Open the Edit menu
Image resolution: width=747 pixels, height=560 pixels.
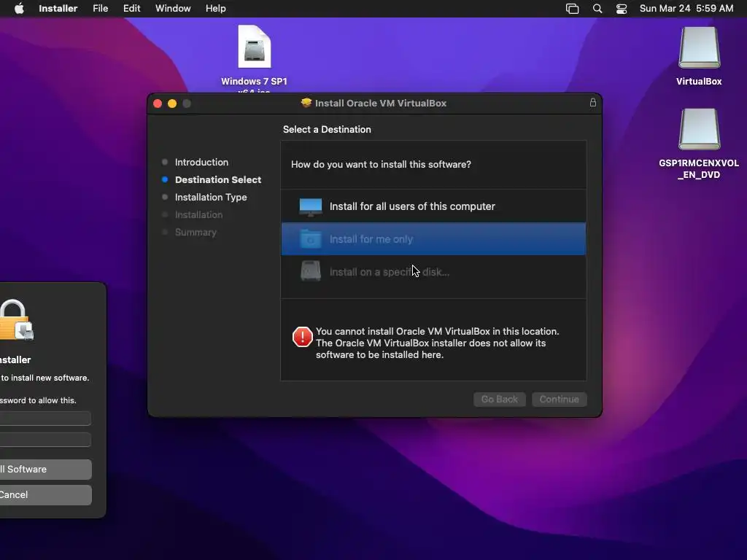131,9
